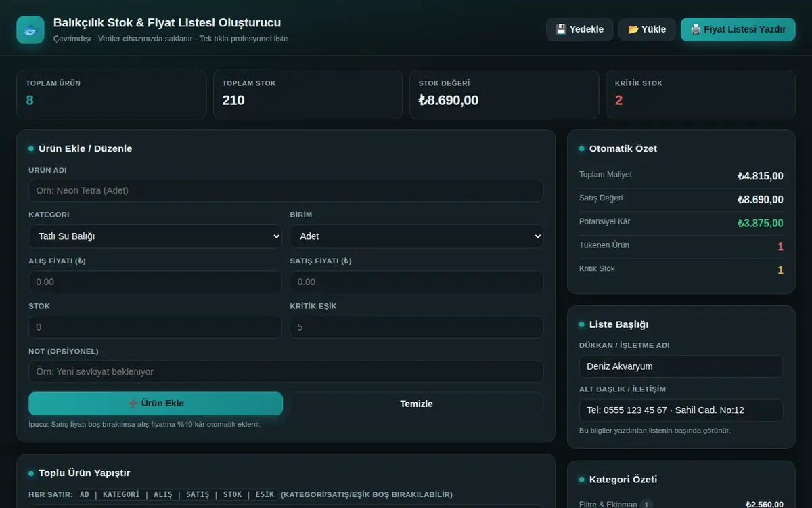812x508 pixels.
Task: Click the Yedekle backup button
Action: (x=580, y=29)
